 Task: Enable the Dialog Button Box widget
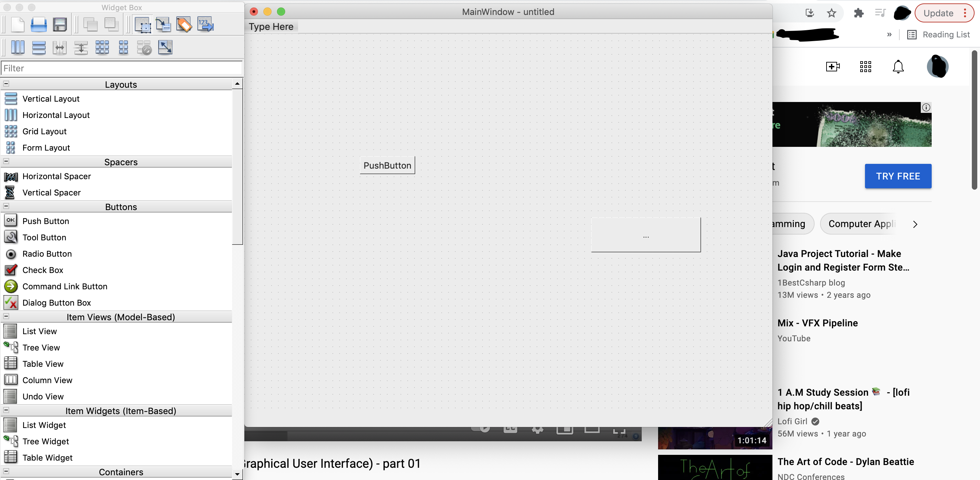[x=57, y=303]
